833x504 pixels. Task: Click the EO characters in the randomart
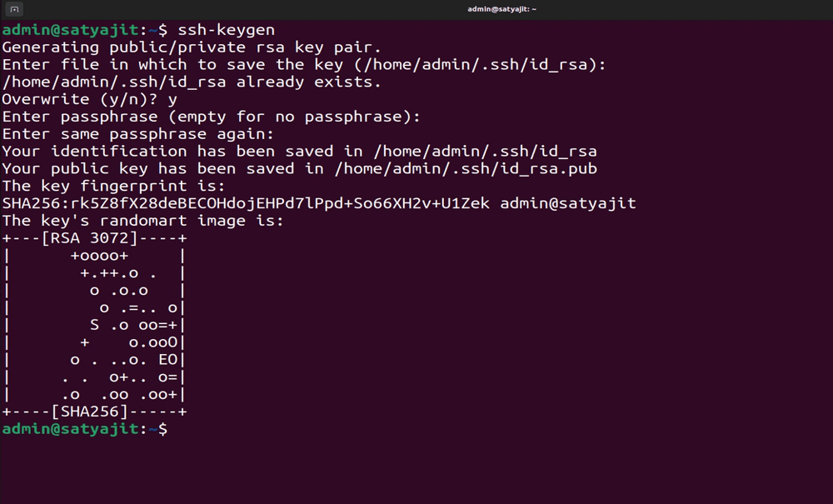click(x=168, y=360)
